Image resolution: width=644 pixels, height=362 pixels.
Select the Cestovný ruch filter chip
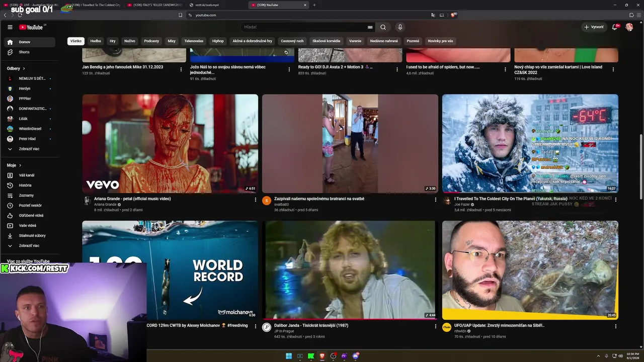292,41
